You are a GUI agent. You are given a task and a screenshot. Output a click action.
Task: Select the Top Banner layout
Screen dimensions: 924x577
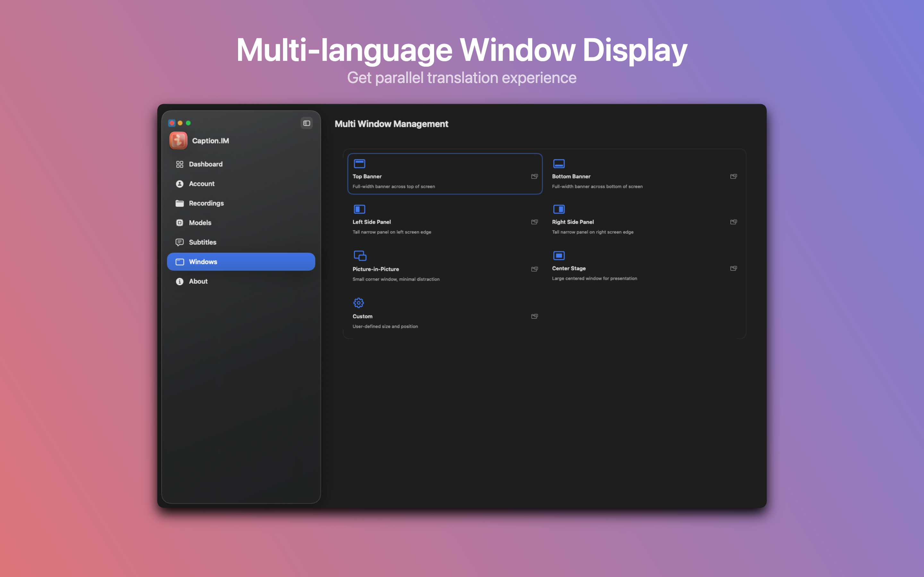coord(444,174)
